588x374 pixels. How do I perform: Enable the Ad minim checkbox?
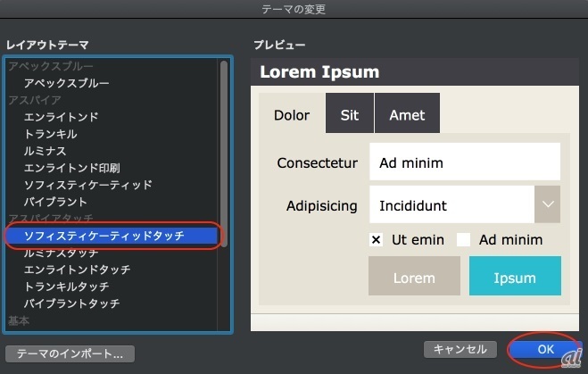coord(463,239)
